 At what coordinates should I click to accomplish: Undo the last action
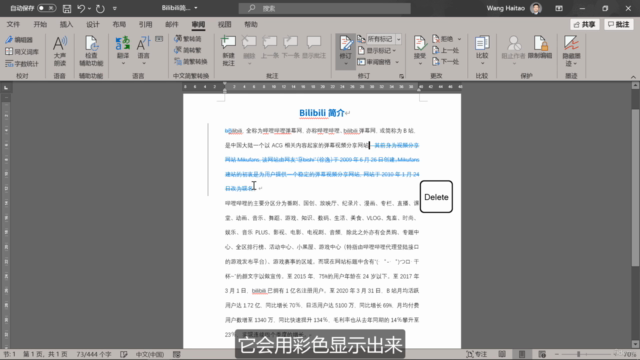(81, 8)
